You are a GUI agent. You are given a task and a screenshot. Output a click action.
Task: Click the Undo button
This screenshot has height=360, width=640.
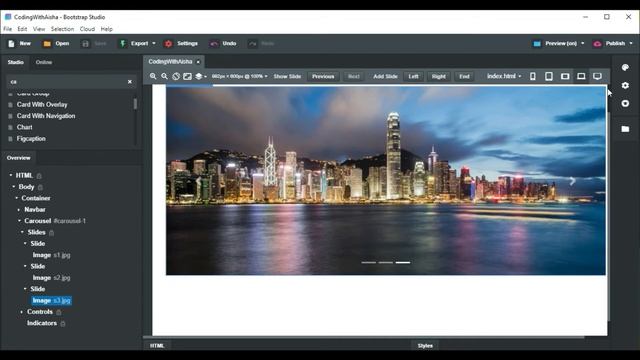pyautogui.click(x=223, y=44)
